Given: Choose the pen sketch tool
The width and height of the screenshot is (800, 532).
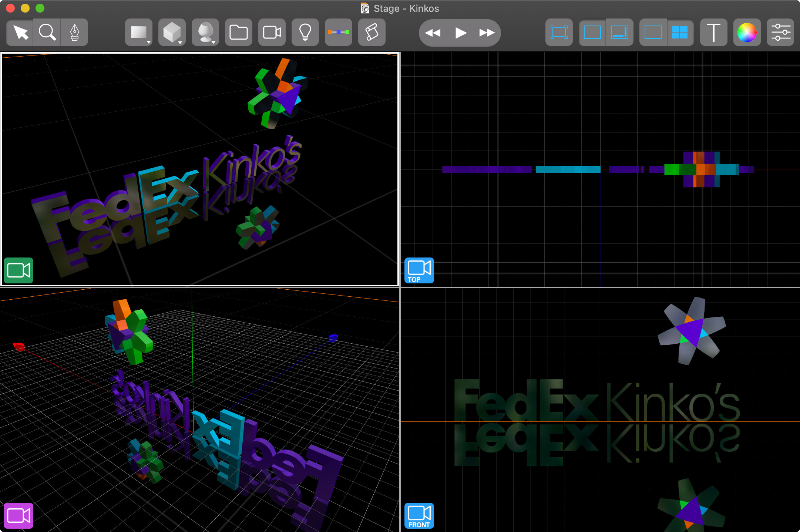Looking at the screenshot, I should (74, 33).
